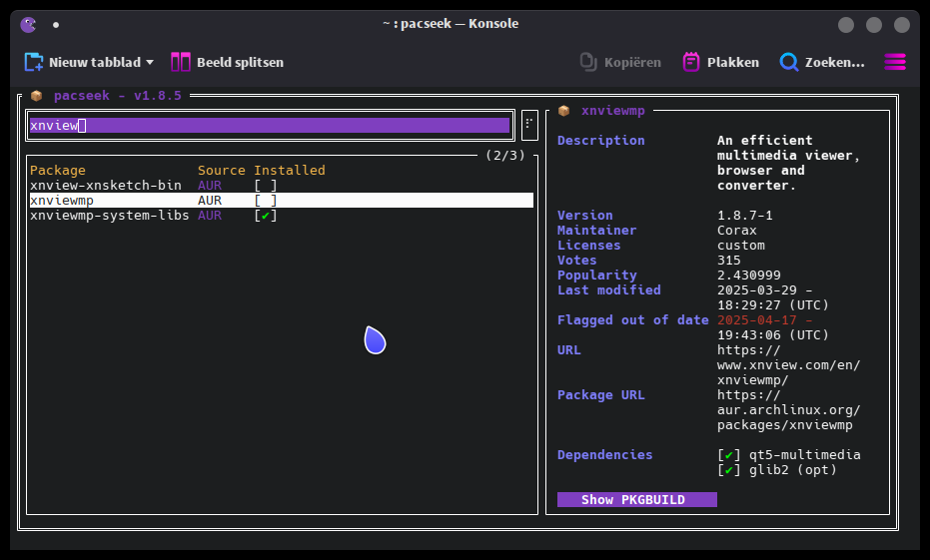The image size is (930, 560).
Task: Open the www.xnview.com URL link
Action: [788, 365]
